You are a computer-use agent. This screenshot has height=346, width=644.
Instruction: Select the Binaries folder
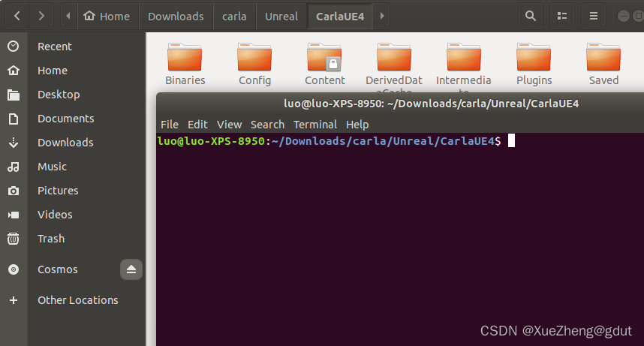tap(185, 64)
